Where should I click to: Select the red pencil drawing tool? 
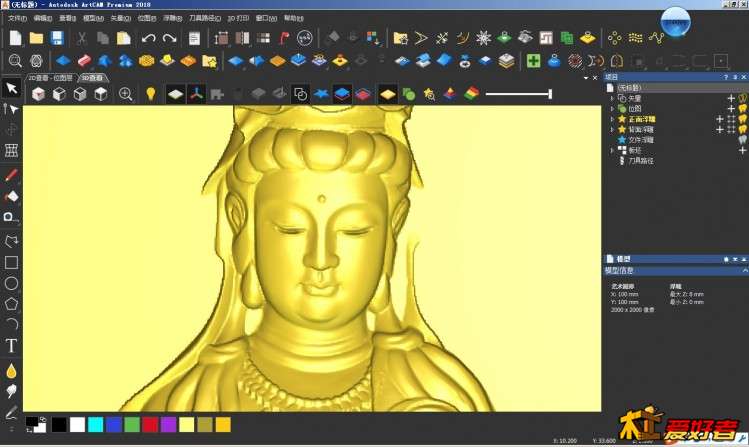[11, 175]
